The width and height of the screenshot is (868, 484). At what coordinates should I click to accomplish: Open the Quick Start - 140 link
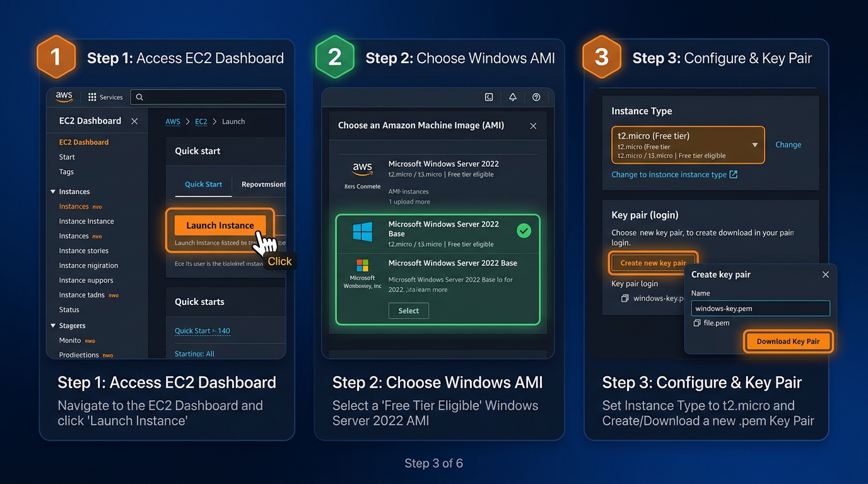point(202,331)
